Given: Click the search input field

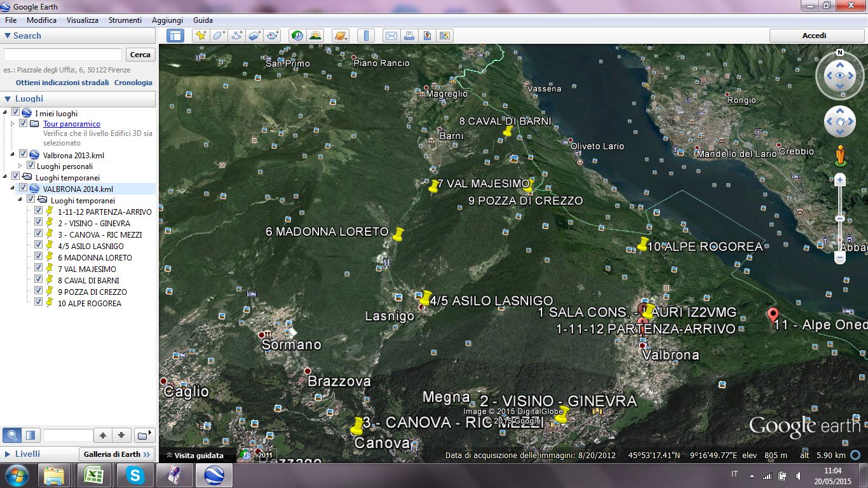Looking at the screenshot, I should 62,55.
